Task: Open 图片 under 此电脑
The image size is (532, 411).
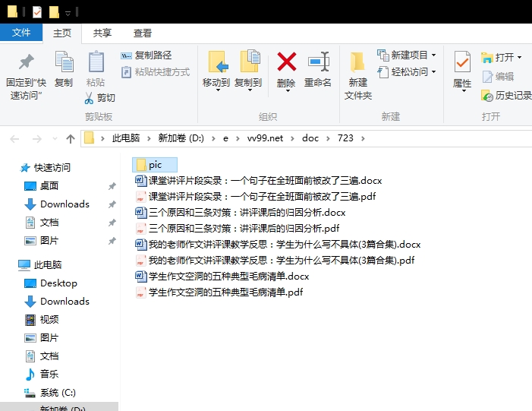Action: [42, 337]
